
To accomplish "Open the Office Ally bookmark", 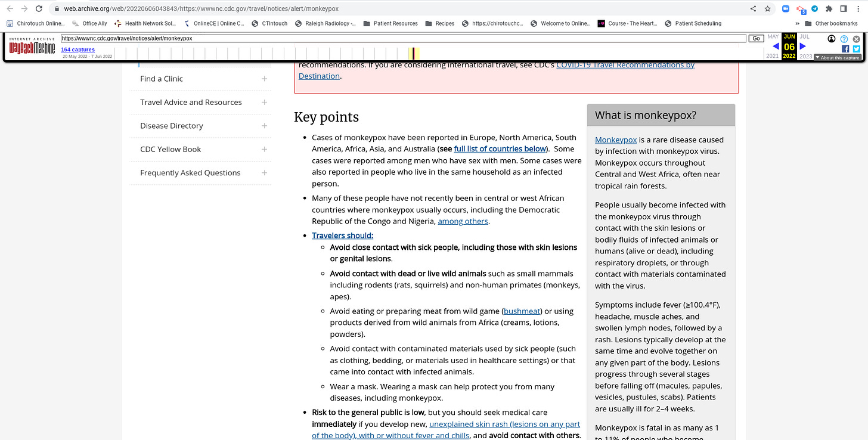I will pyautogui.click(x=89, y=23).
